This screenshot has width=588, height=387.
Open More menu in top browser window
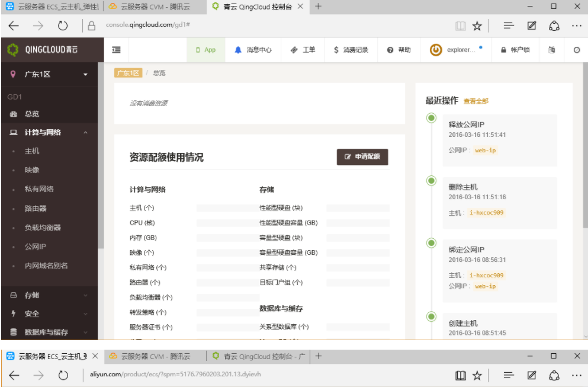pyautogui.click(x=577, y=25)
